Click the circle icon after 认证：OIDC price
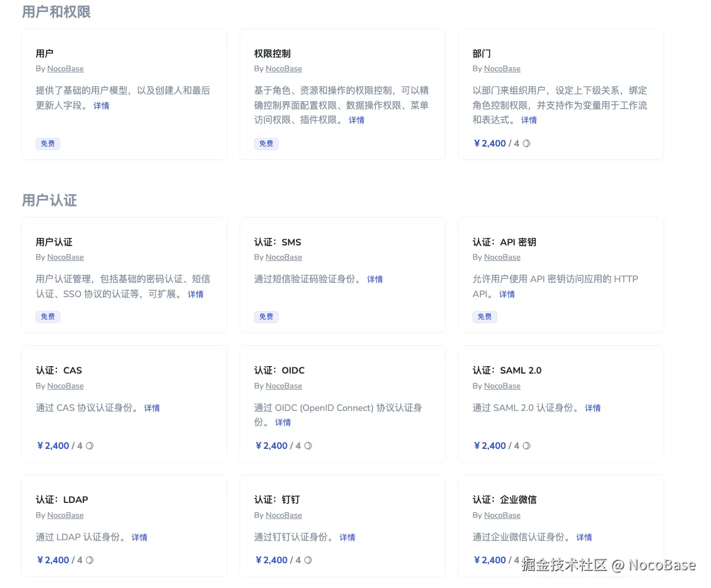Image resolution: width=711 pixels, height=588 pixels. [308, 445]
